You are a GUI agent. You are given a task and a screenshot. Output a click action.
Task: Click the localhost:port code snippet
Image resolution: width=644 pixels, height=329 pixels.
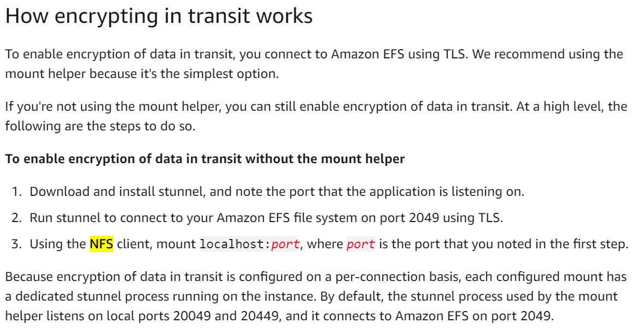[x=250, y=244]
